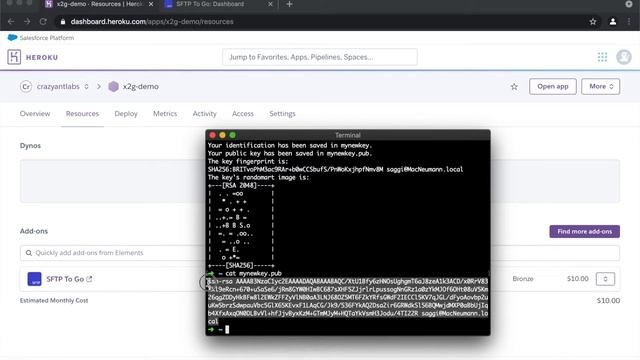Image resolution: width=640 pixels, height=360 pixels.
Task: Close the SFTP To Go Dashboard tab
Action: (x=270, y=4)
